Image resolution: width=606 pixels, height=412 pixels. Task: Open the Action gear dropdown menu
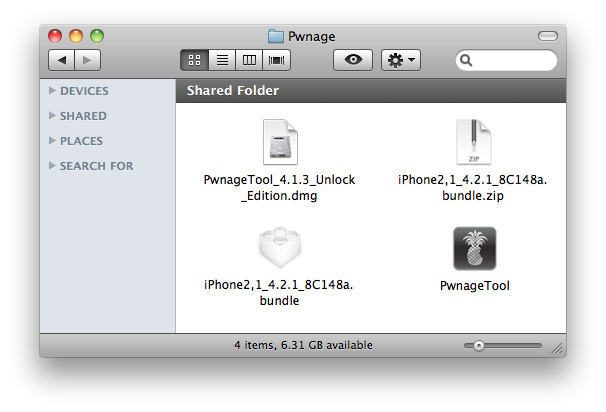tap(402, 60)
